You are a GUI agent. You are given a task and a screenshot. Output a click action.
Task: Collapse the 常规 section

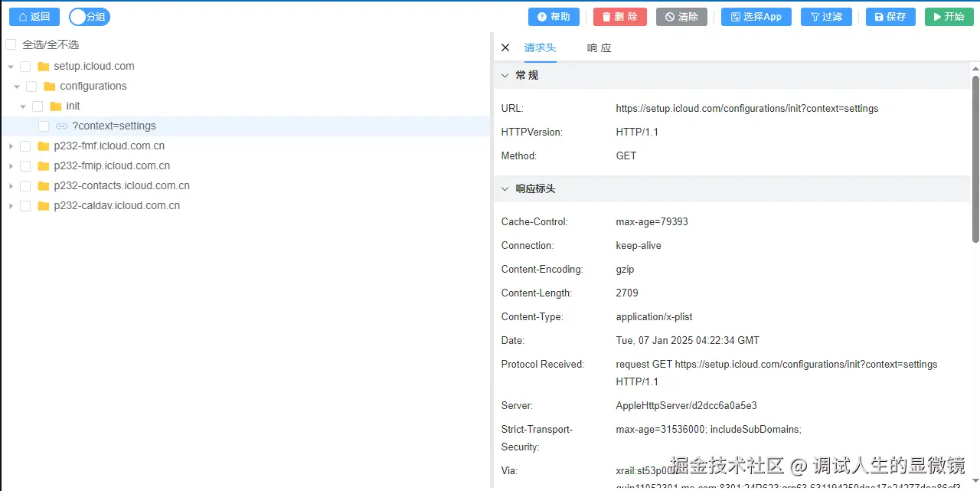click(505, 75)
